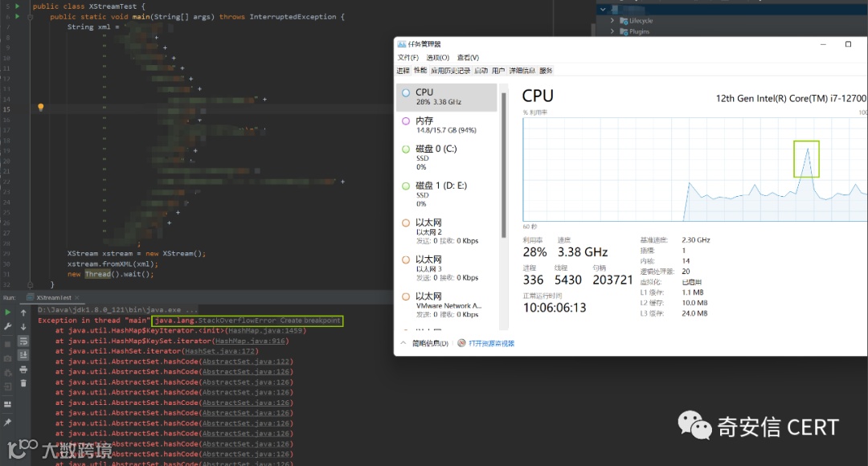Switch to the 启动 tab
The width and height of the screenshot is (868, 466).
(x=481, y=71)
